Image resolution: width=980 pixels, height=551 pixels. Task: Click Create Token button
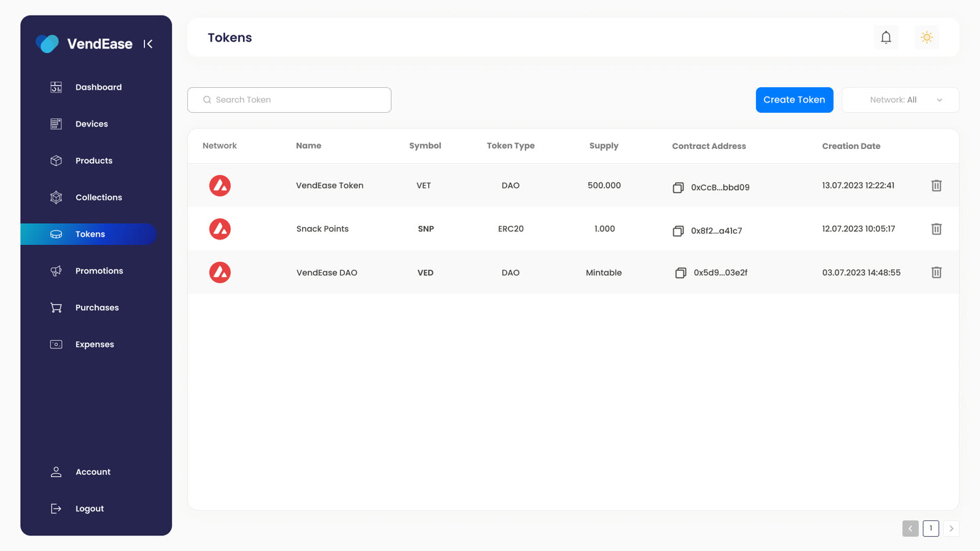pos(794,99)
